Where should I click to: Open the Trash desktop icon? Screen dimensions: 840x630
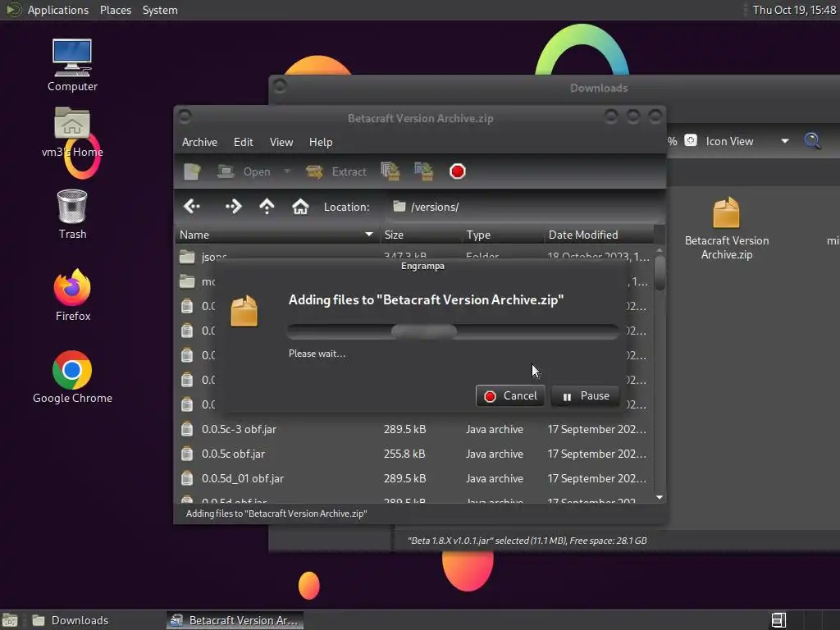click(x=72, y=214)
